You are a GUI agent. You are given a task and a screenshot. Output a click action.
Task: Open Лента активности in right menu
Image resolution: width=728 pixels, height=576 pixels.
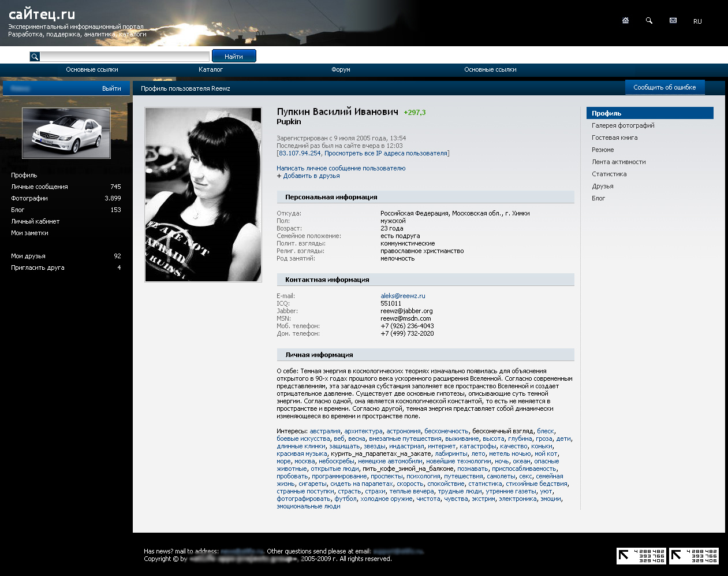coord(618,162)
